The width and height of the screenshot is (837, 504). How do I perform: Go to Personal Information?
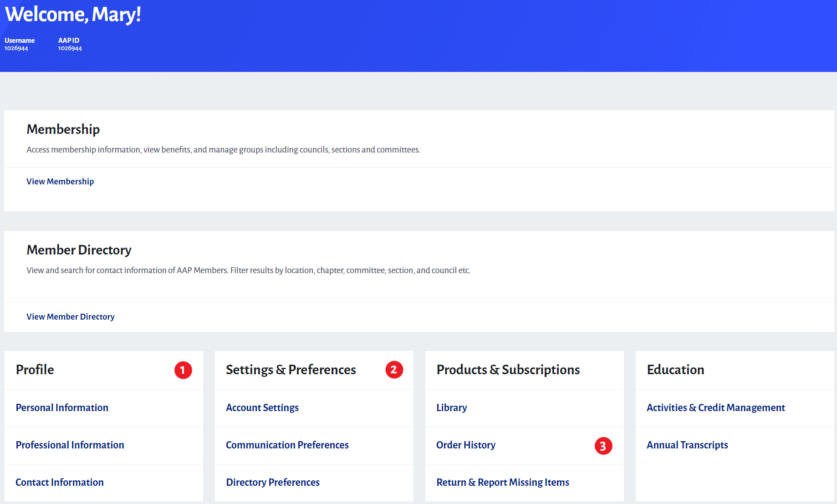(x=62, y=407)
